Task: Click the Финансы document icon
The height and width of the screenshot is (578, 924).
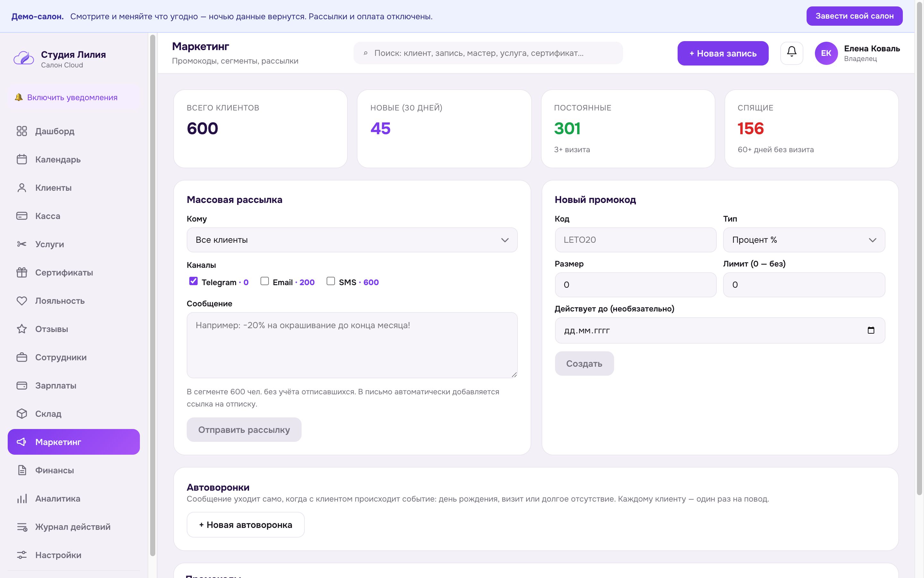Action: click(x=22, y=470)
